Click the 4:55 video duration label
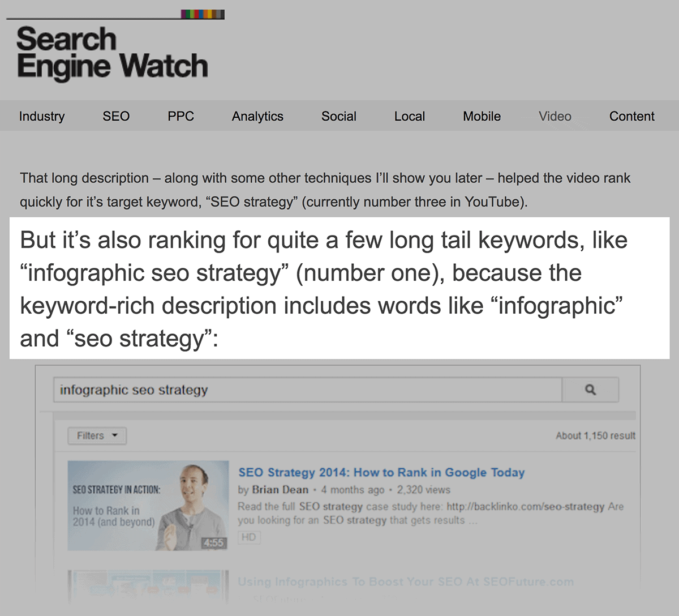 tap(214, 542)
